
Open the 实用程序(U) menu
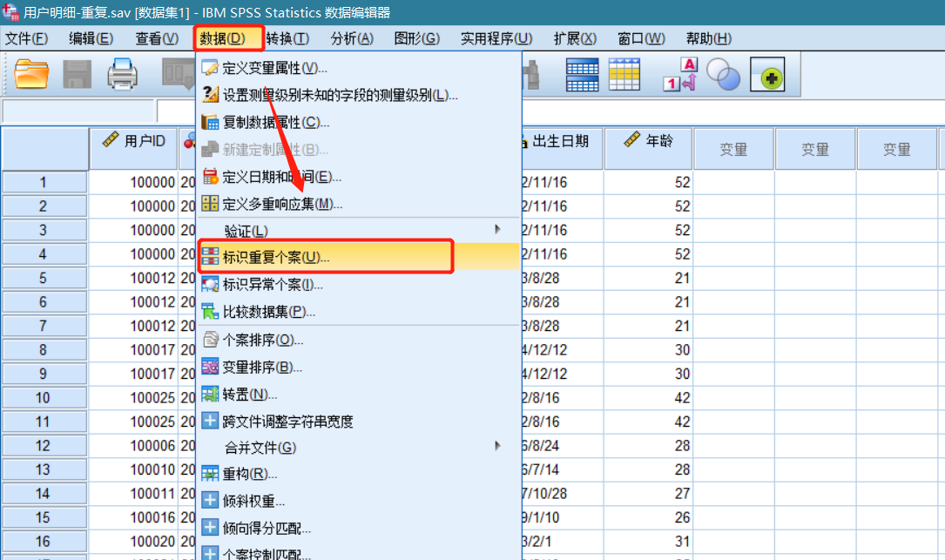[496, 38]
